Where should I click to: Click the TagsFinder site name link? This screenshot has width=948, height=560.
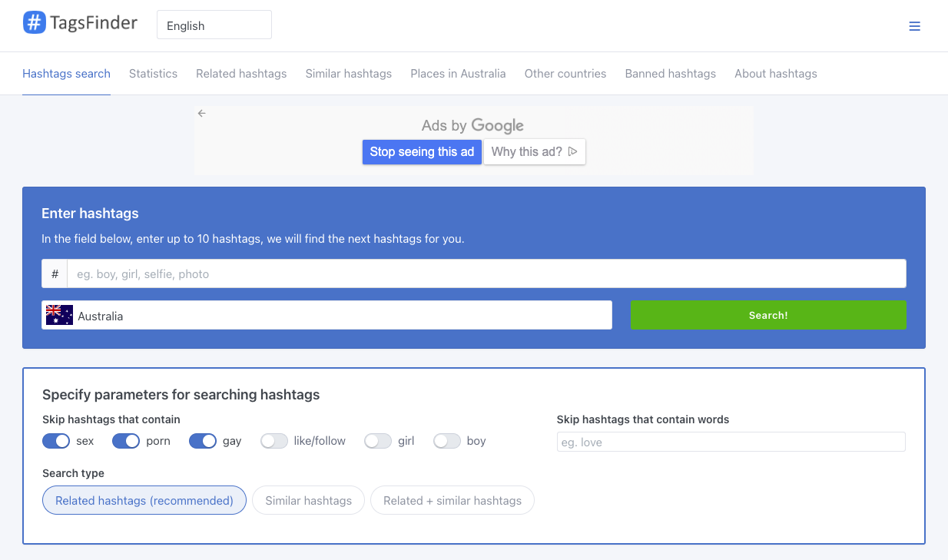pyautogui.click(x=94, y=23)
